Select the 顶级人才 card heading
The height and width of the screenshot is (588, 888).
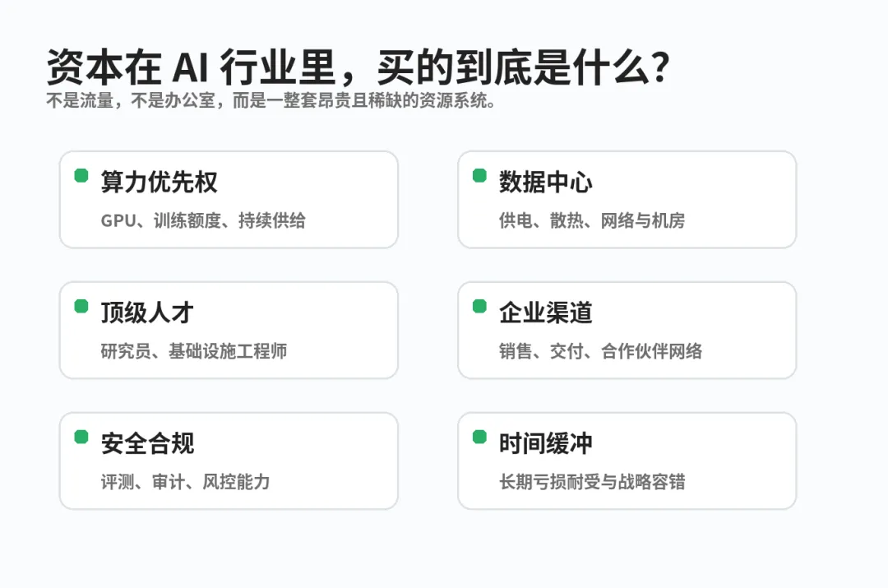(x=147, y=313)
